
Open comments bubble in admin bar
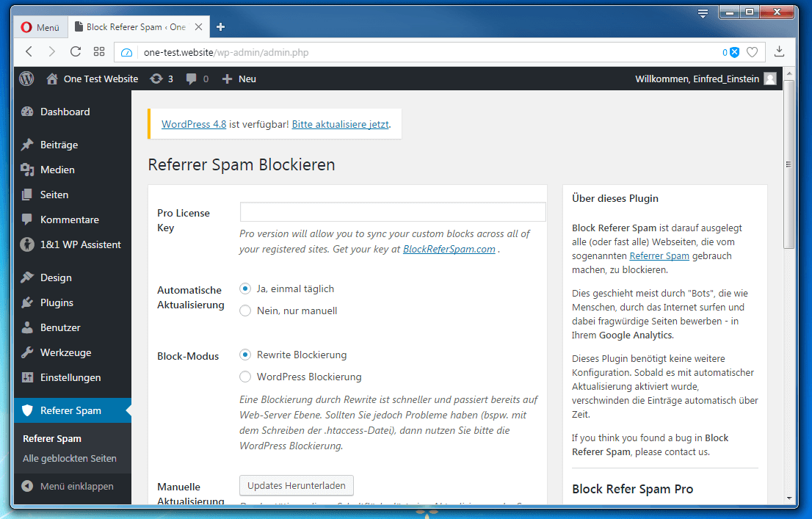197,79
